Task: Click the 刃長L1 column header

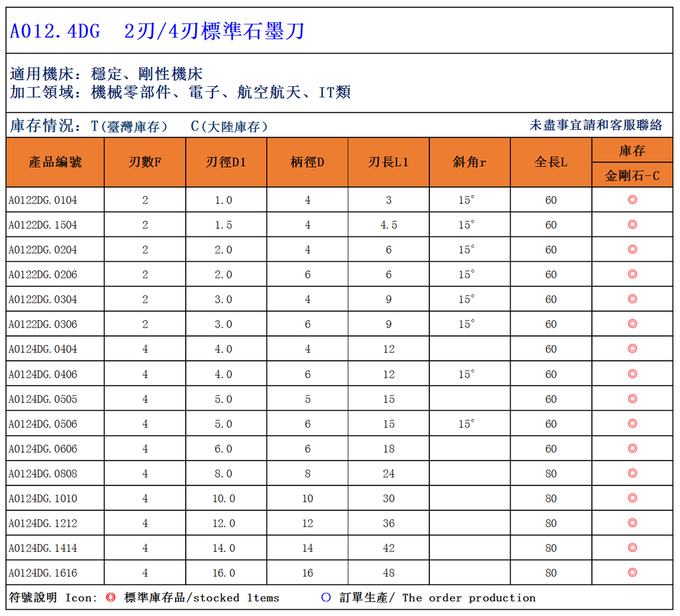Action: (389, 162)
